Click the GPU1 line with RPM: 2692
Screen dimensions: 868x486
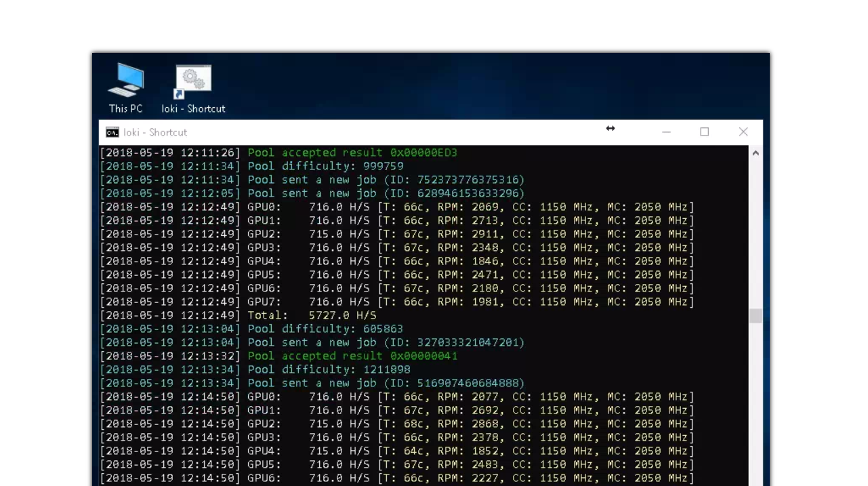pos(398,410)
